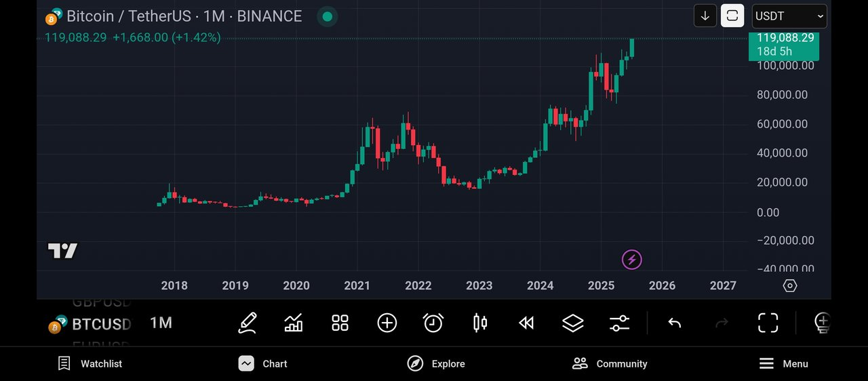Switch to the Community tab
The image size is (868, 381).
tap(610, 363)
